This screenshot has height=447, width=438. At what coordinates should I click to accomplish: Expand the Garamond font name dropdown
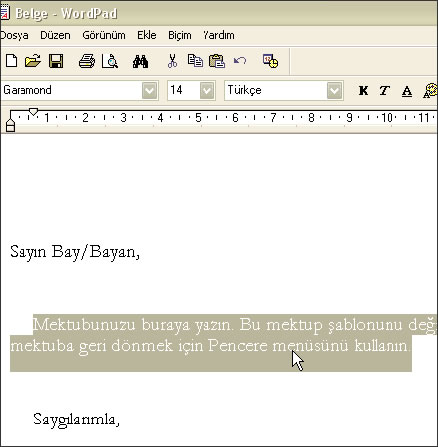pyautogui.click(x=149, y=90)
